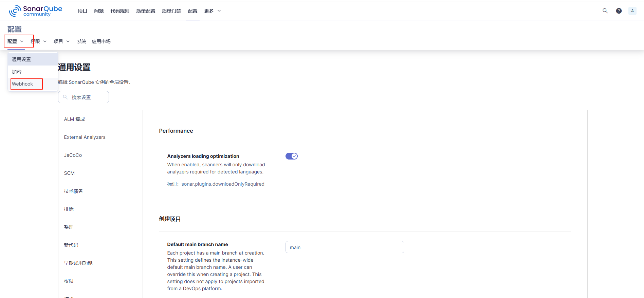Screen dimensions: 644x298
Task: Open the help question mark icon
Action: (x=619, y=11)
